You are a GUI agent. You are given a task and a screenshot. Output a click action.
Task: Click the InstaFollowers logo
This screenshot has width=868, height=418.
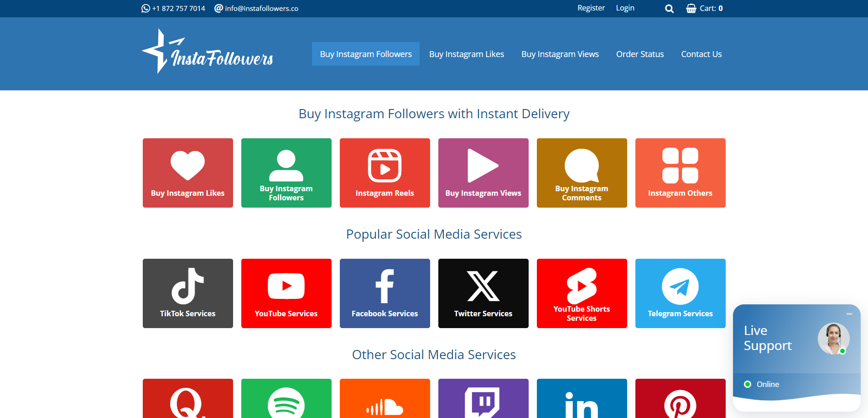click(208, 52)
